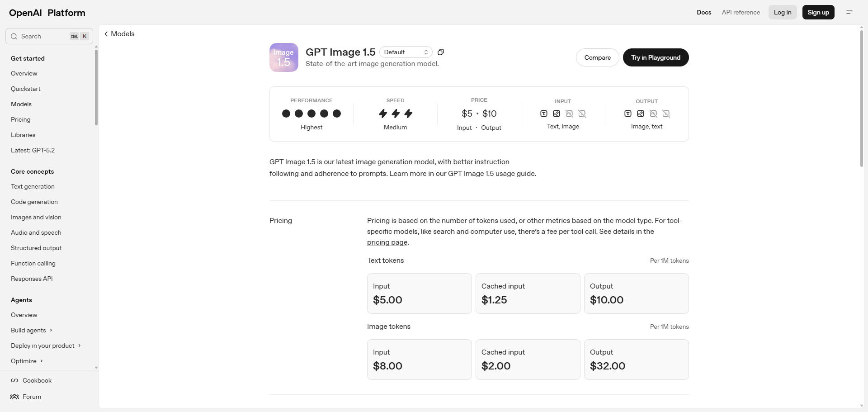Click the Compare button
Screen dimensions: 868x412
(597, 57)
